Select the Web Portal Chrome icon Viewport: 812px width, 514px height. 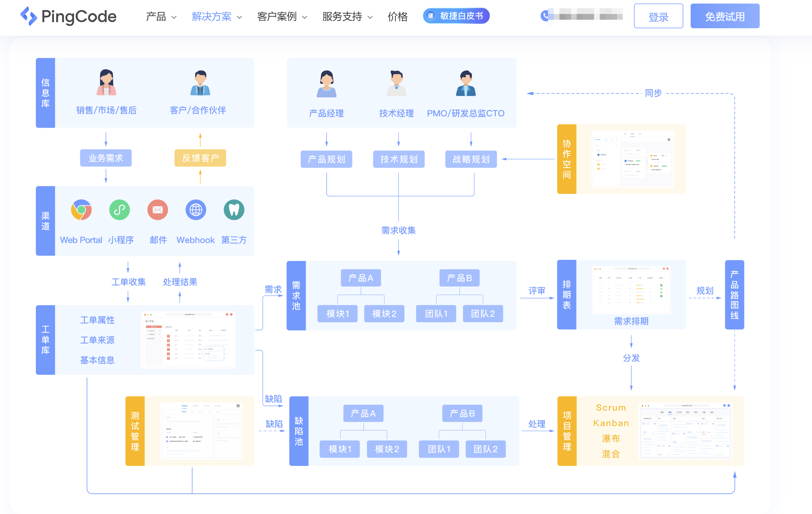(x=81, y=210)
